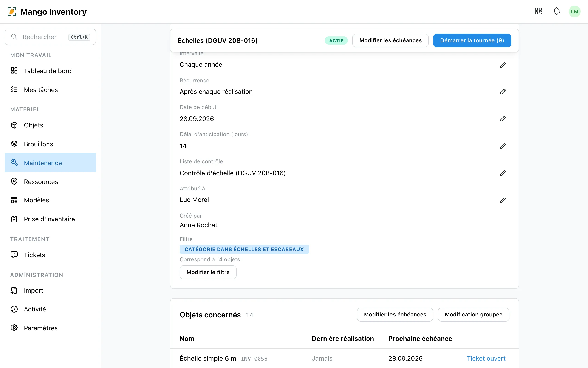Image resolution: width=588 pixels, height=368 pixels.
Task: Edit the Date de début pencil icon
Action: coord(503,119)
